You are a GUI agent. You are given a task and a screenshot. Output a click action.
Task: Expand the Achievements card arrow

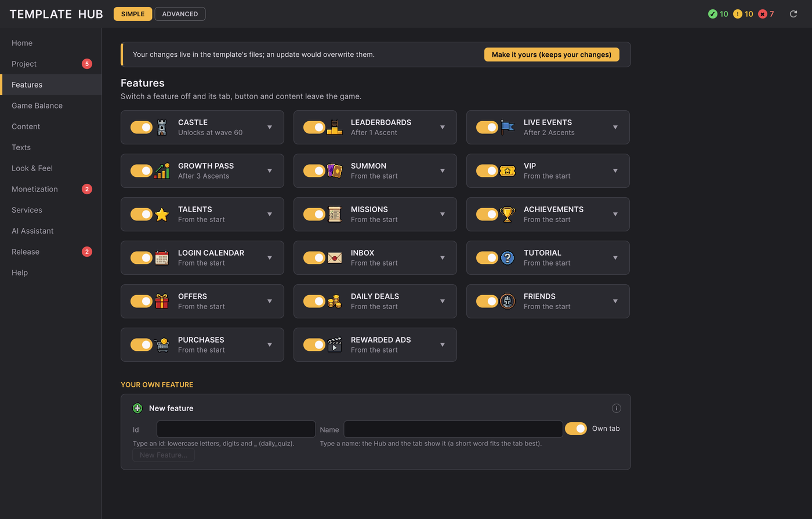615,214
